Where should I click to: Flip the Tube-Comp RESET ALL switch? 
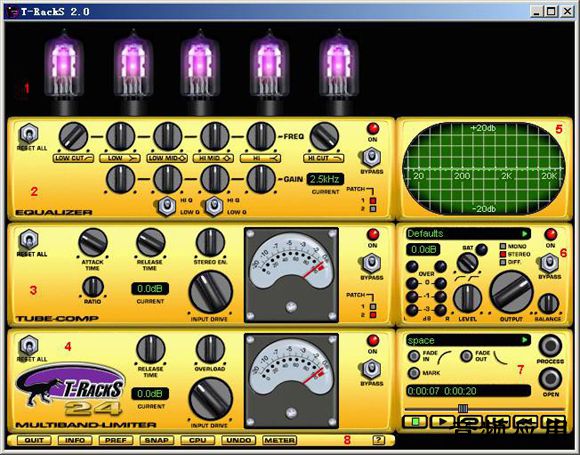point(29,240)
